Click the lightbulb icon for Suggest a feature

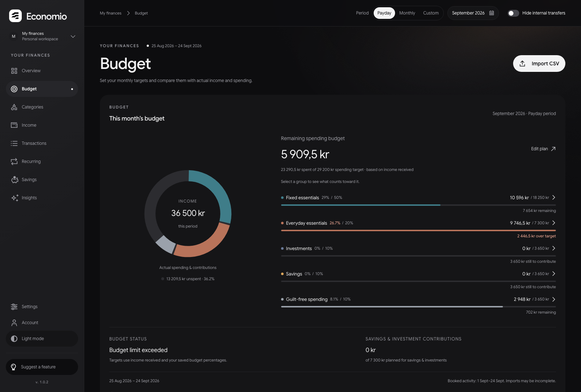[13, 367]
